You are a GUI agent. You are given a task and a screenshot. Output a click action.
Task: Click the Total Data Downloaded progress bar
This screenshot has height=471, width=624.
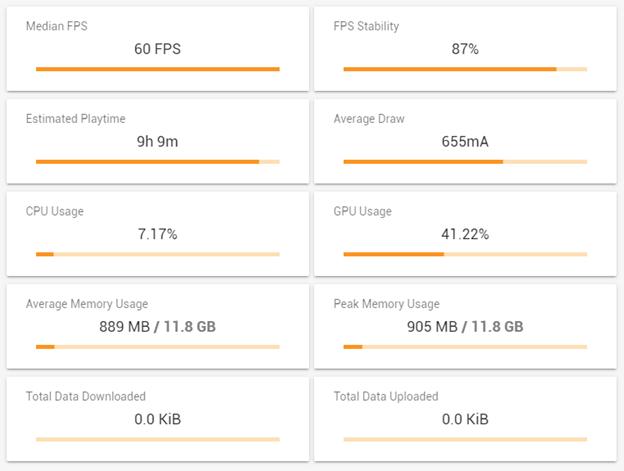pos(157,439)
